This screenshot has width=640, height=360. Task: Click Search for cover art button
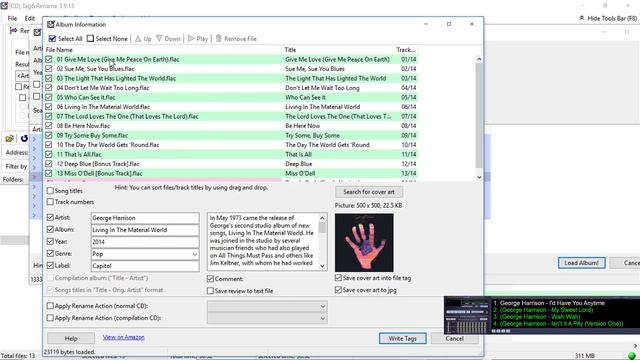click(x=369, y=192)
